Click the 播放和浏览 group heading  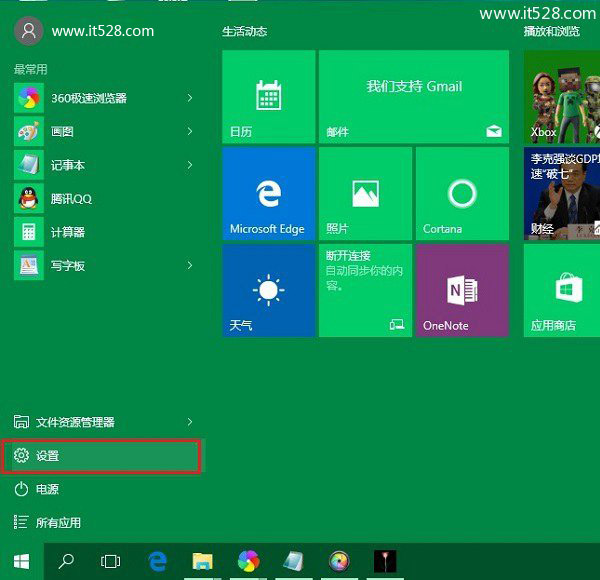(x=552, y=31)
